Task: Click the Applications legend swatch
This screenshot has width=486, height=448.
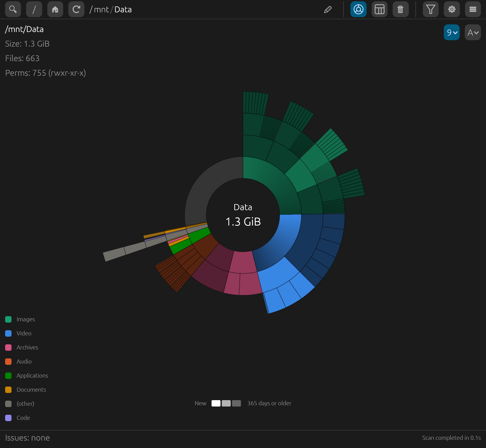Action: coord(8,376)
